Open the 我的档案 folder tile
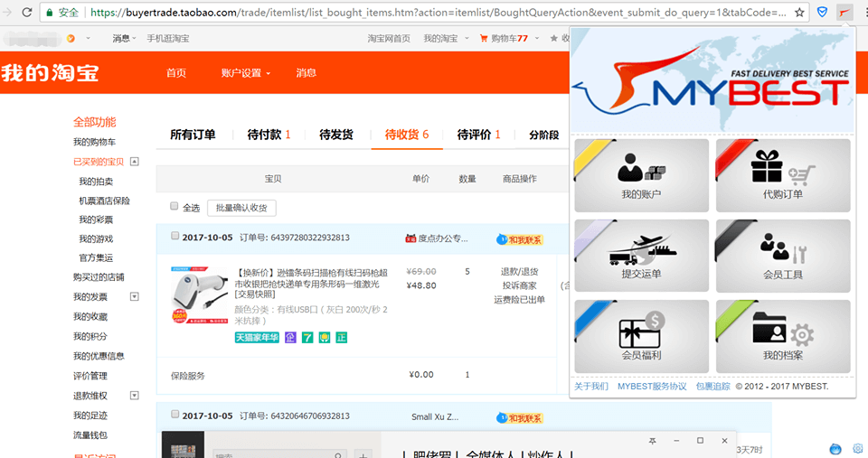 click(x=783, y=336)
